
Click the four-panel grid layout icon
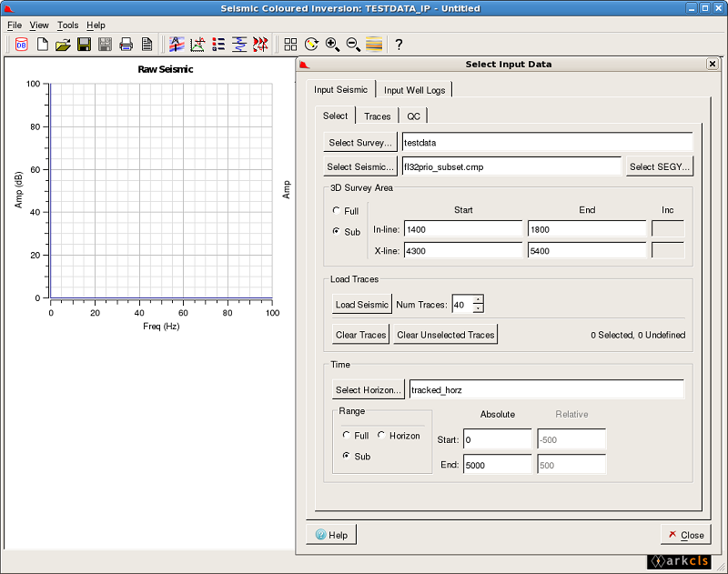290,44
